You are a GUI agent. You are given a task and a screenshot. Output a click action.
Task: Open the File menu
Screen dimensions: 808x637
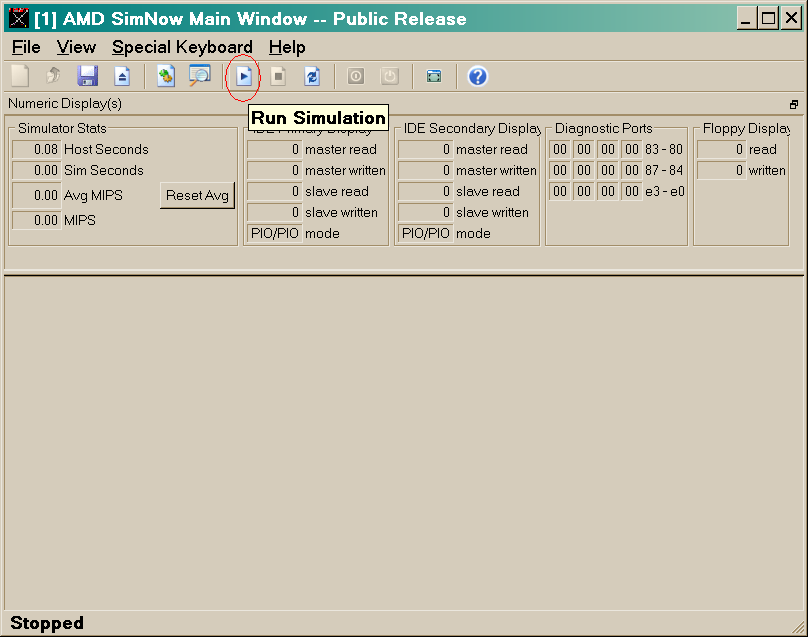(26, 47)
